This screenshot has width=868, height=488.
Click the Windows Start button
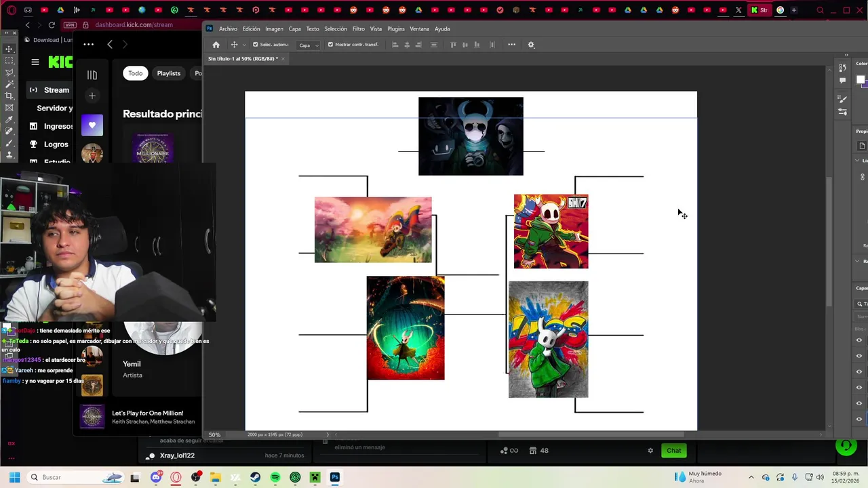[x=14, y=477]
